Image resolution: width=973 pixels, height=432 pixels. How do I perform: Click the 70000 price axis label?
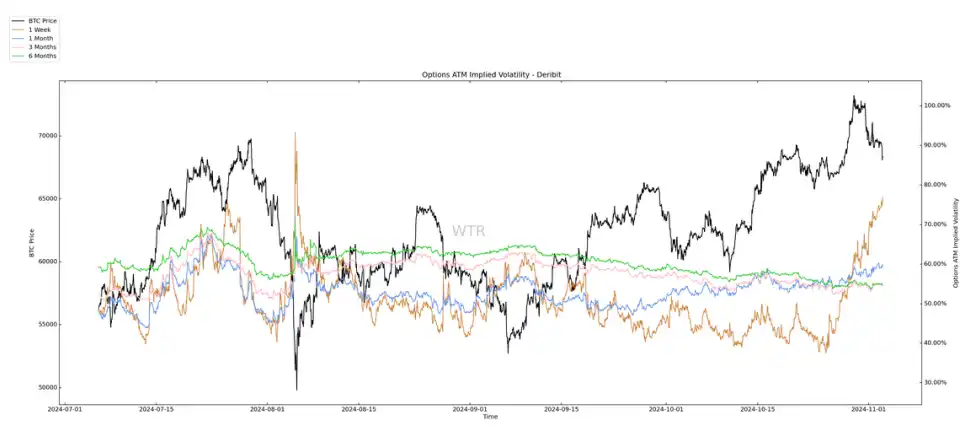43,136
